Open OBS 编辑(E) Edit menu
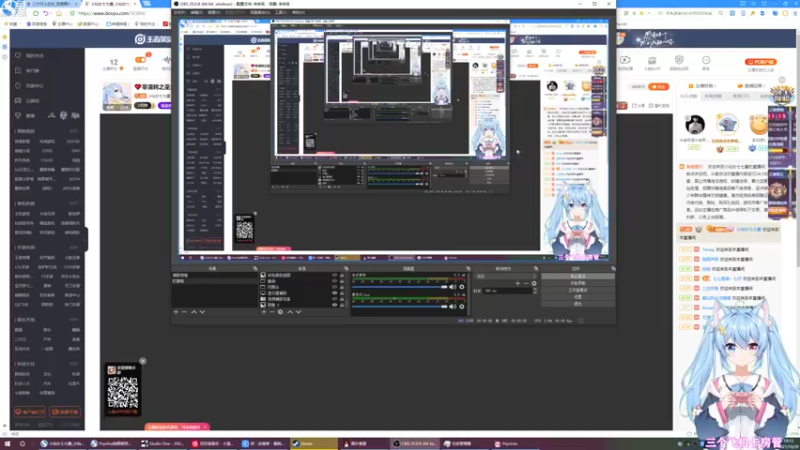 (x=196, y=12)
